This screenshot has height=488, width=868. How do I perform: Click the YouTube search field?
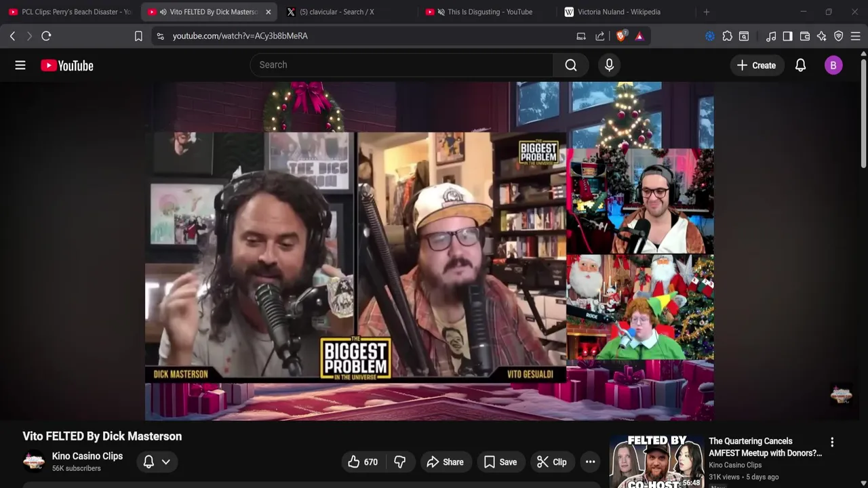(401, 65)
